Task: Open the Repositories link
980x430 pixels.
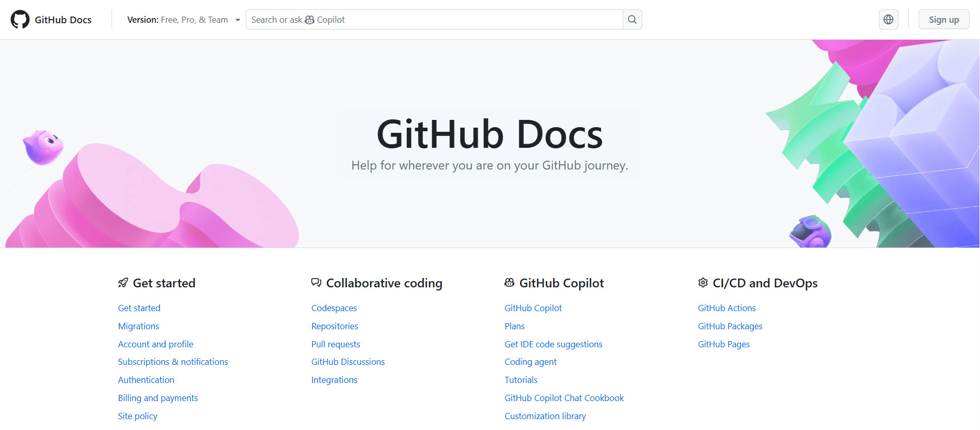Action: [x=335, y=326]
